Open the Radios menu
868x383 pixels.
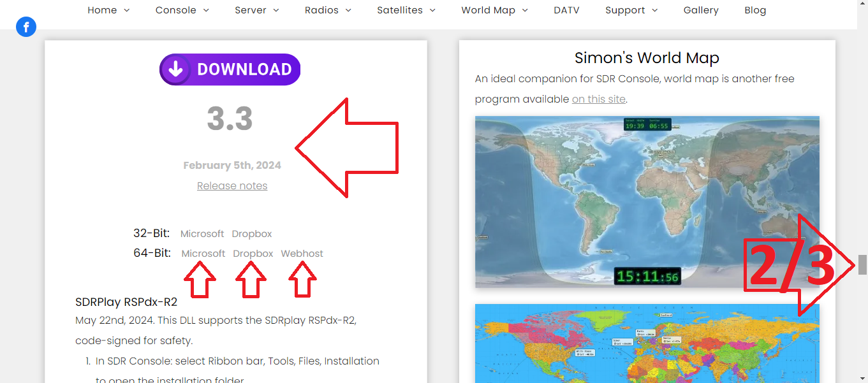click(328, 10)
